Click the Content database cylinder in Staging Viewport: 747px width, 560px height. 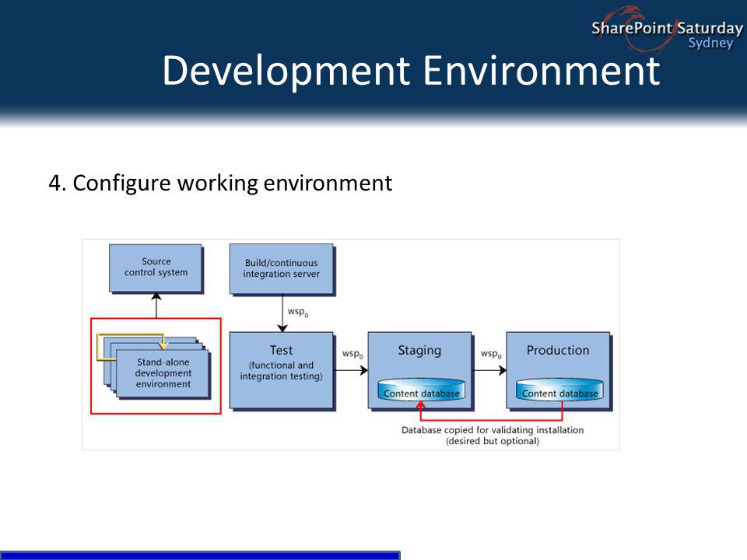[421, 390]
